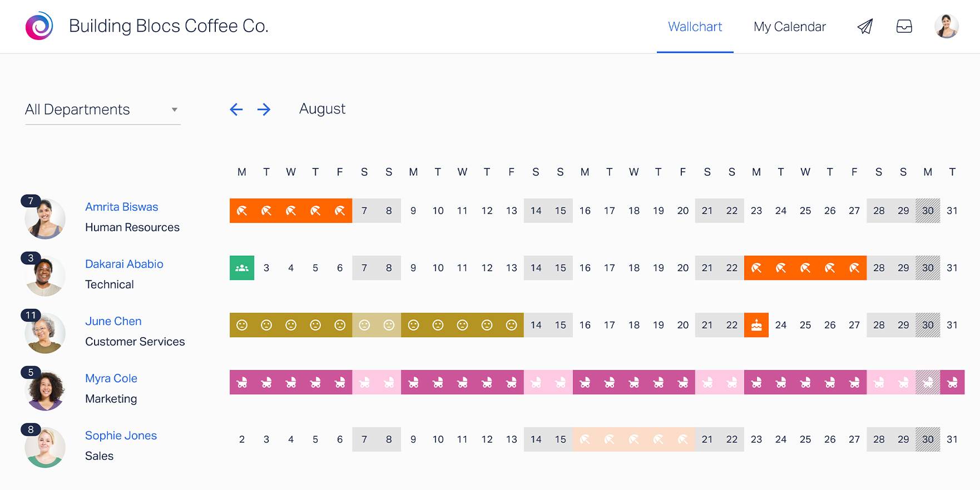This screenshot has height=490, width=980.
Task: Click Myra Cole's profile photo
Action: pos(44,389)
